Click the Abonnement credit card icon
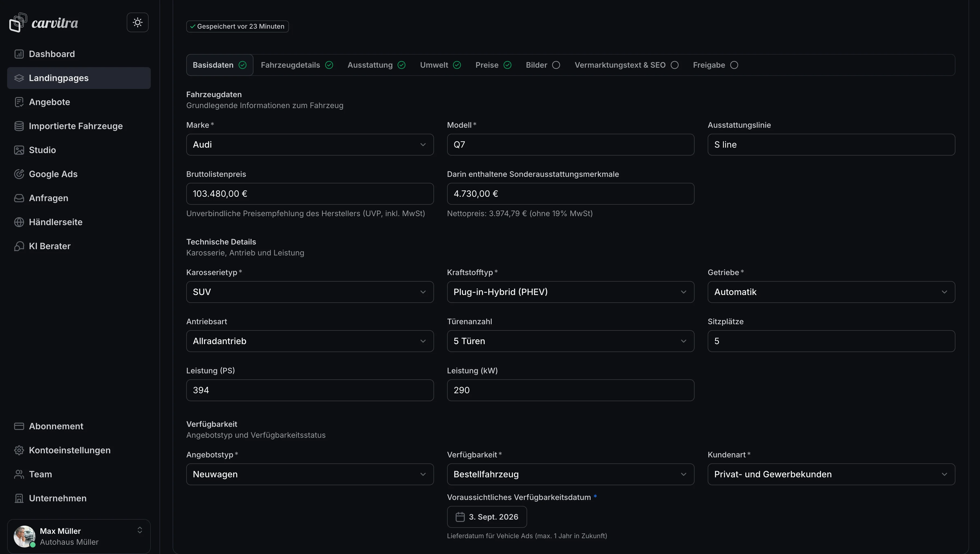This screenshot has height=554, width=980. point(19,426)
